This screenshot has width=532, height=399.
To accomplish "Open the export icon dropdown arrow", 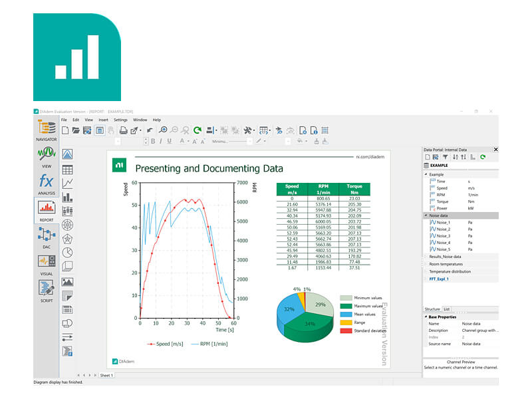I will [140, 130].
